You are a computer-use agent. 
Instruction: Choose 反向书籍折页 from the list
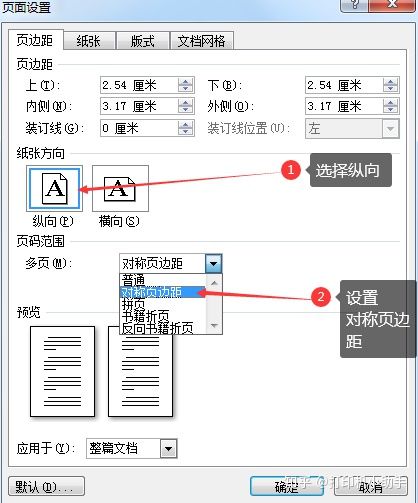pyautogui.click(x=163, y=328)
